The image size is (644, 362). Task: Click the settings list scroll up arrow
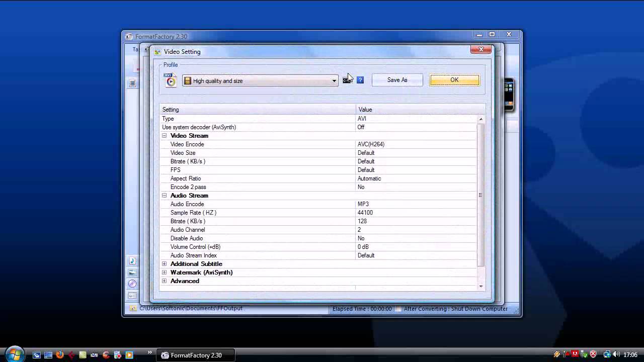tap(481, 119)
